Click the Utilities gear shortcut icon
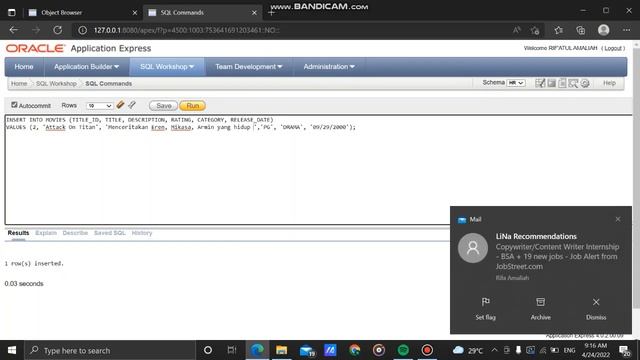 (584, 83)
